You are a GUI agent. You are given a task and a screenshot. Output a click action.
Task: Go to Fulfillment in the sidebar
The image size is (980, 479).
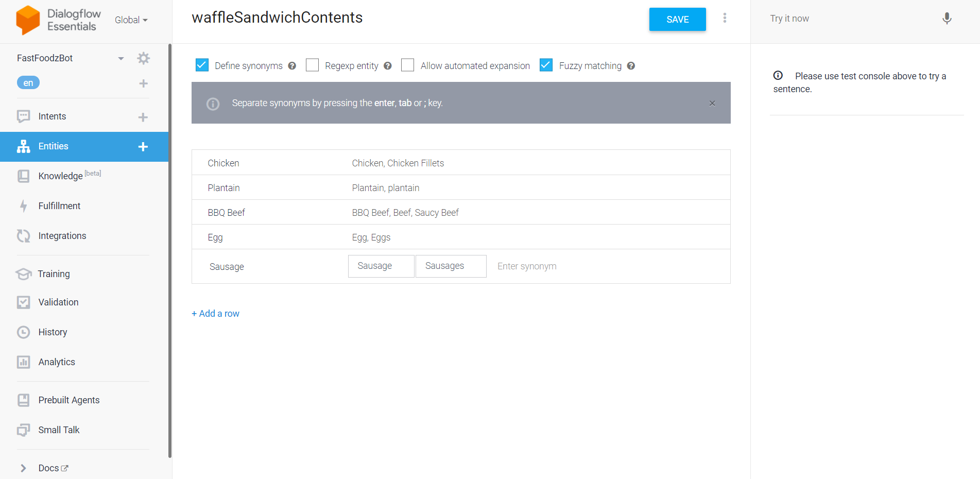coord(59,206)
